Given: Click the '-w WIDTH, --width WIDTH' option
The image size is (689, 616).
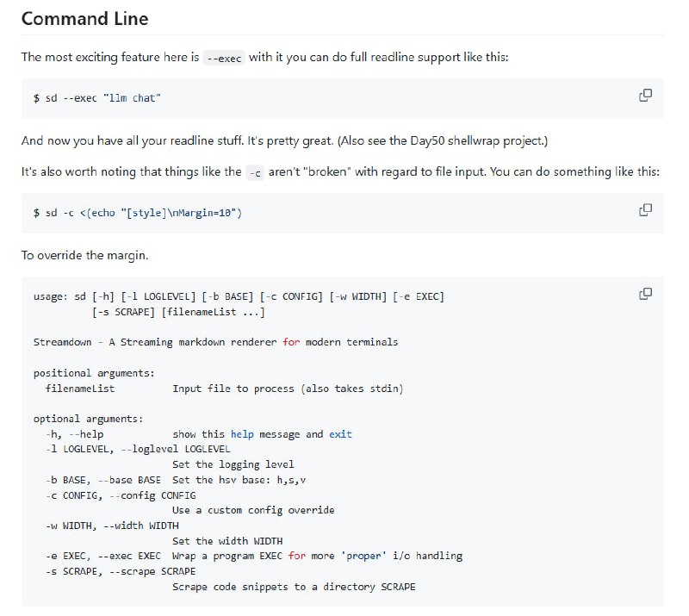Looking at the screenshot, I should point(112,526).
